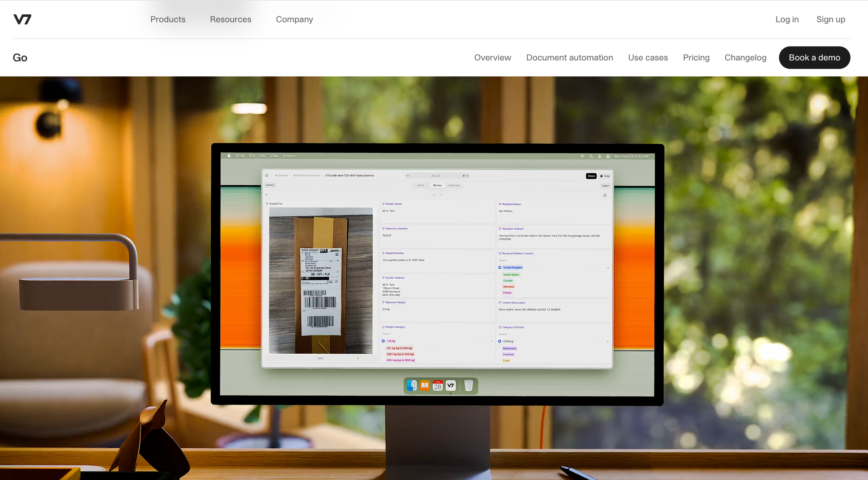868x480 pixels.
Task: Select United Kingdom radio button
Action: (500, 267)
